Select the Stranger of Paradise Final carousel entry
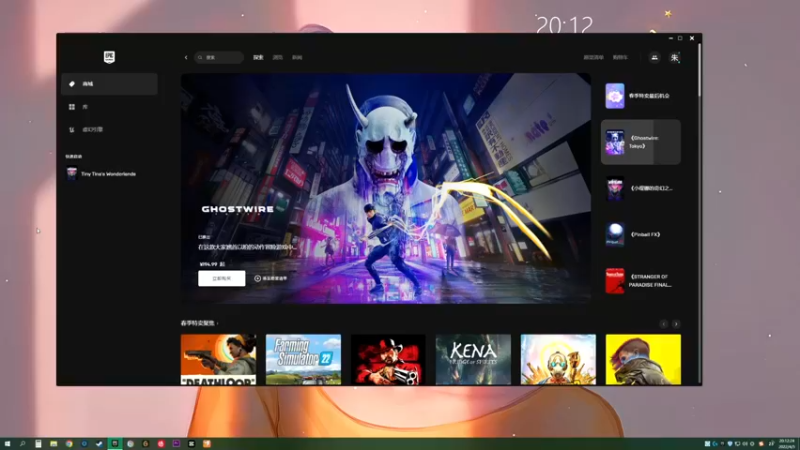800x450 pixels. tap(641, 281)
